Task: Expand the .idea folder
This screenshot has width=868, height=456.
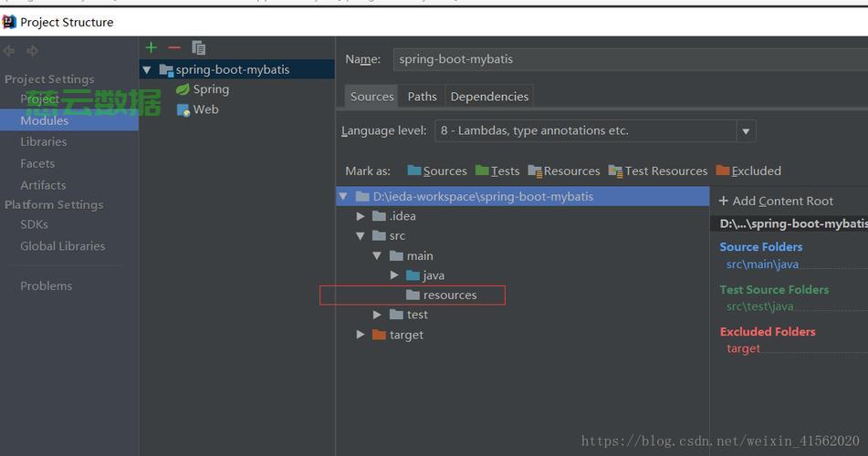Action: pyautogui.click(x=361, y=216)
